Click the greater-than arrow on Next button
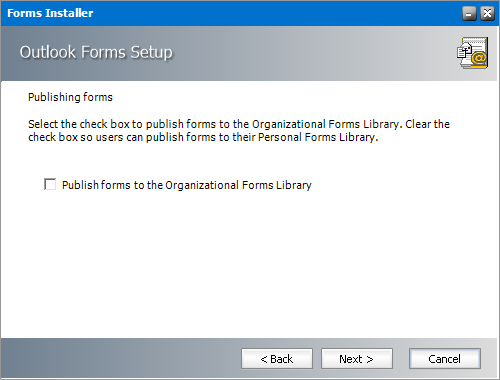 click(x=370, y=359)
